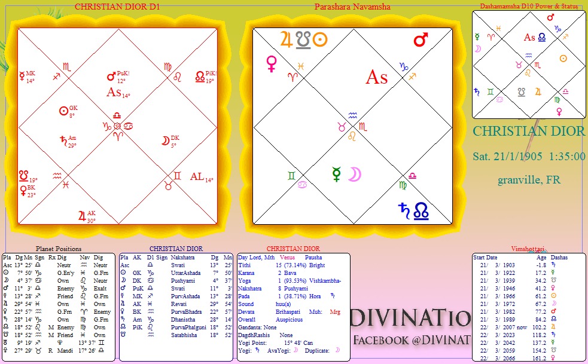Click blue Saturn glyph in D10 chart
The image size is (588, 364).
coord(477,91)
